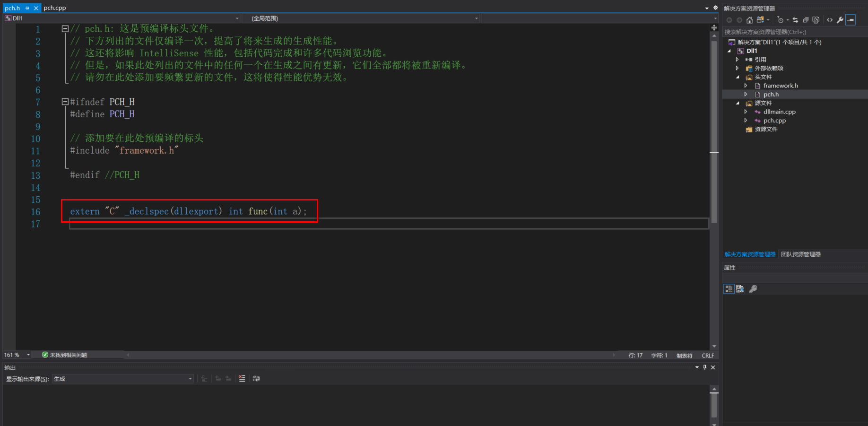Sort properties alphabetically icon
868x426 pixels.
click(x=740, y=289)
